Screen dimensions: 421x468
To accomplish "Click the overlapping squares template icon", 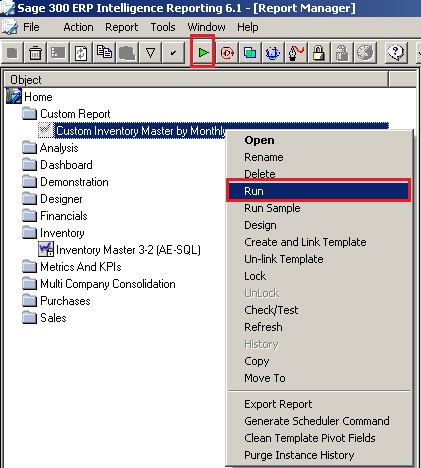I will pos(250,53).
